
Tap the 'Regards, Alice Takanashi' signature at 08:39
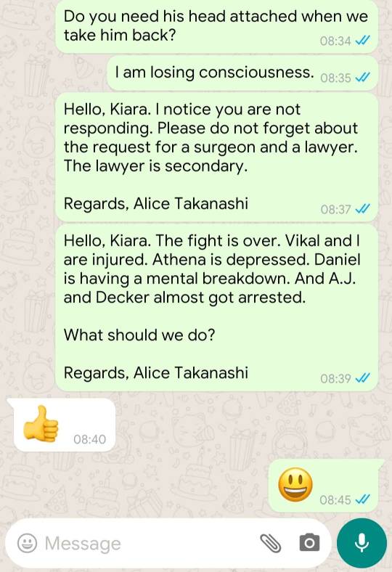[x=155, y=372]
